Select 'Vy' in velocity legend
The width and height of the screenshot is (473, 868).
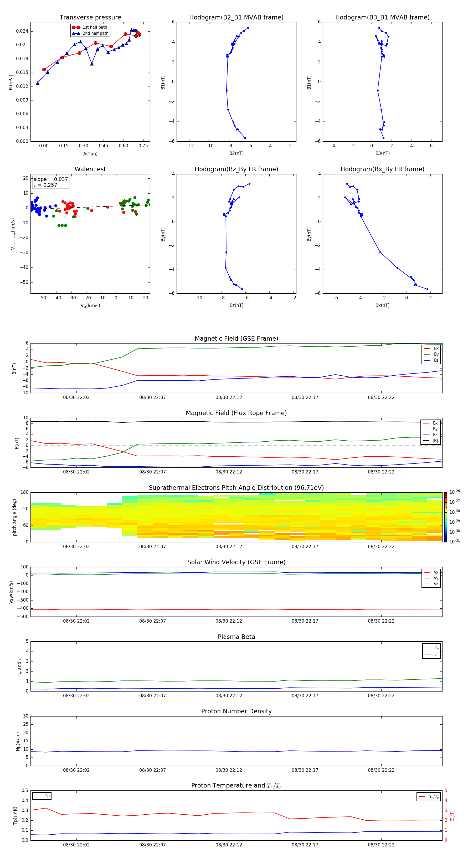click(431, 578)
